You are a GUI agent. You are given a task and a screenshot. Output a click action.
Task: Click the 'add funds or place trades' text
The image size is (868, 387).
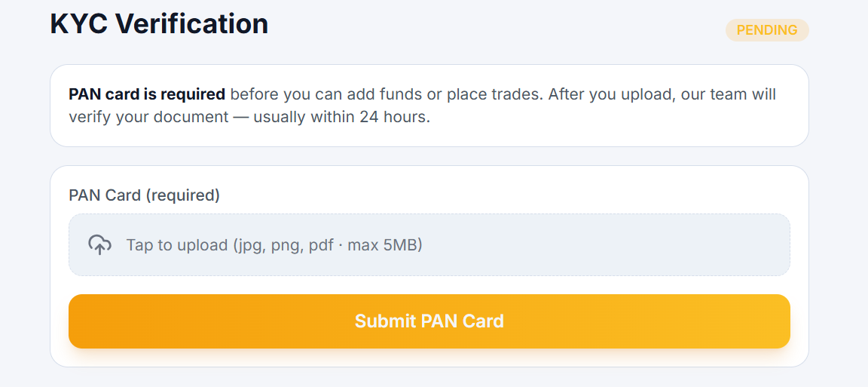pos(443,94)
